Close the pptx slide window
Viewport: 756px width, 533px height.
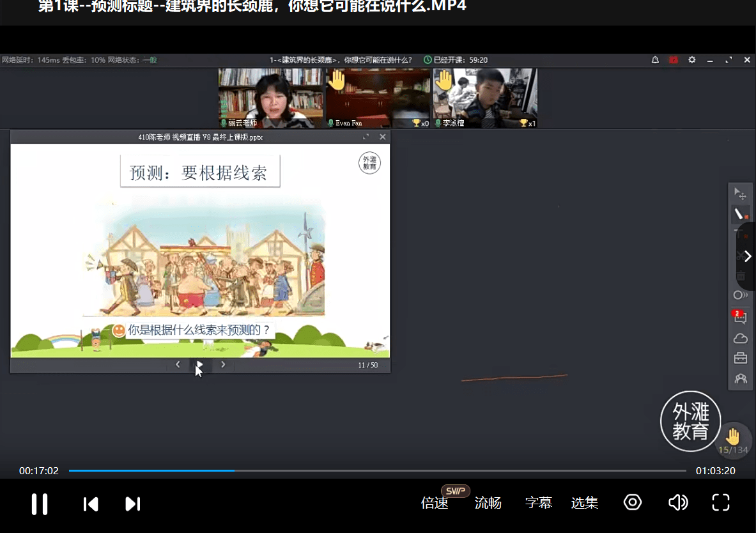click(x=382, y=137)
